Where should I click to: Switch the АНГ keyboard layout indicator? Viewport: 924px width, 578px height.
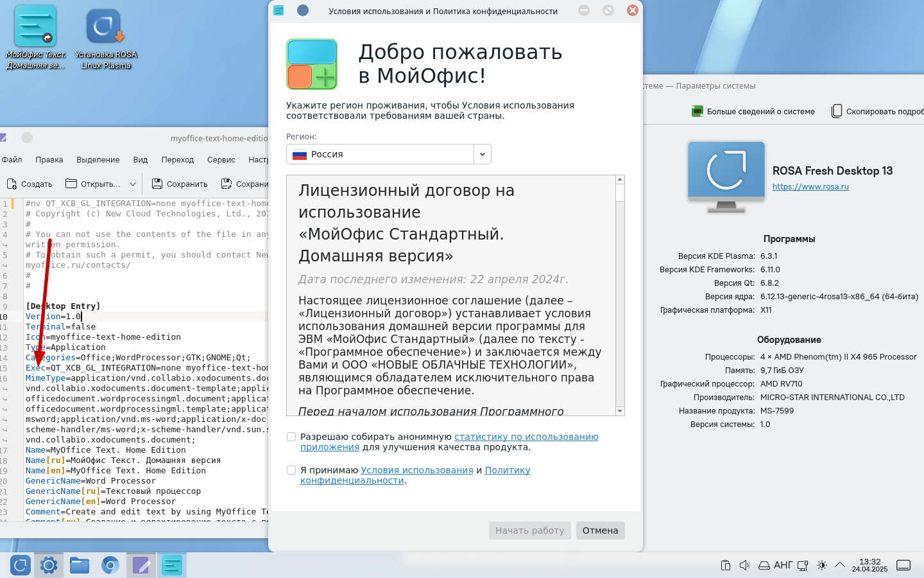click(783, 565)
